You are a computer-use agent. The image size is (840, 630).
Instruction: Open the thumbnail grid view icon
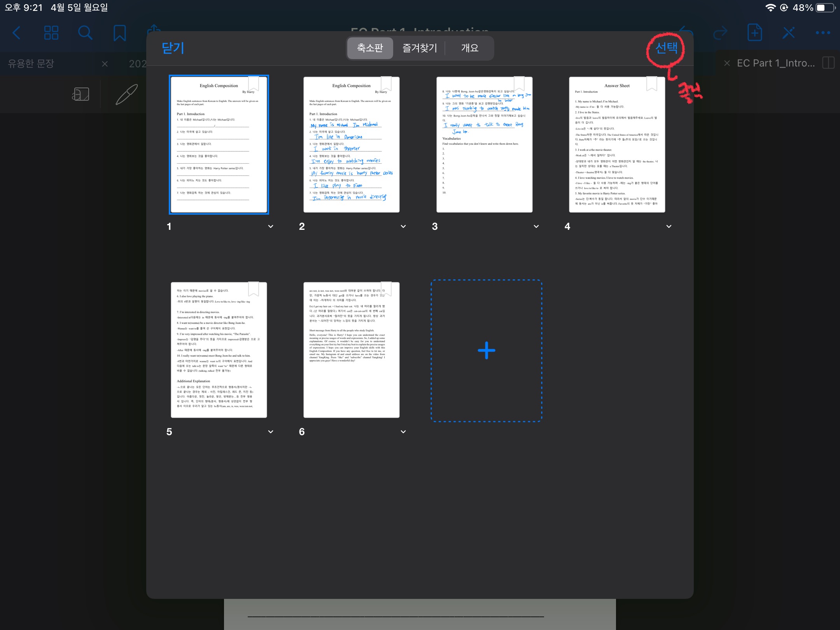tap(51, 33)
